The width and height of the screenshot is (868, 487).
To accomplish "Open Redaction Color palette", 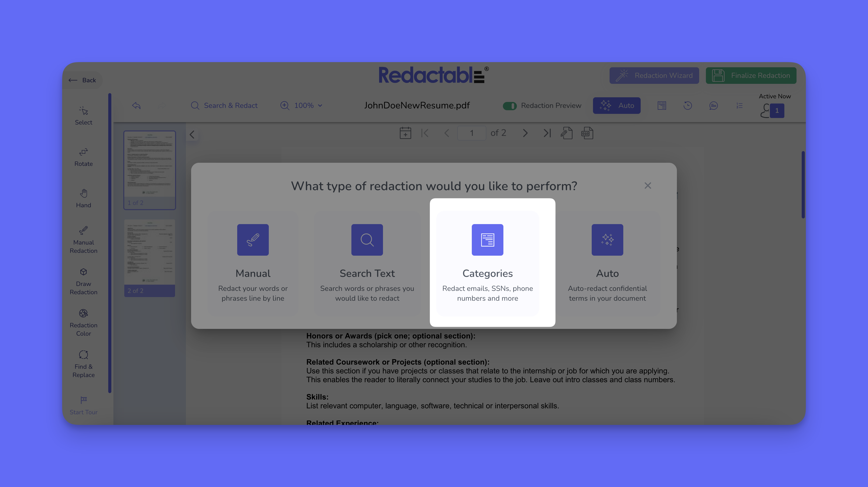I will (x=83, y=323).
